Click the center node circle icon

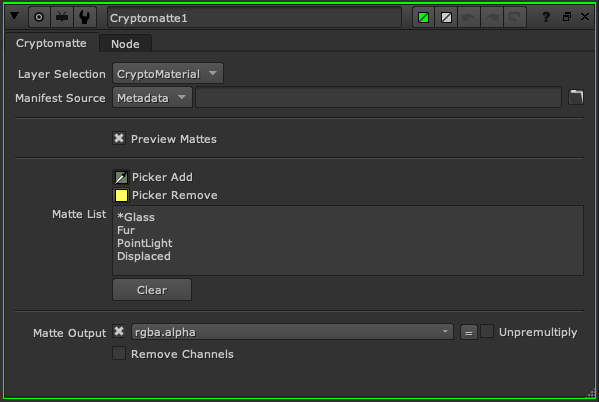39,17
